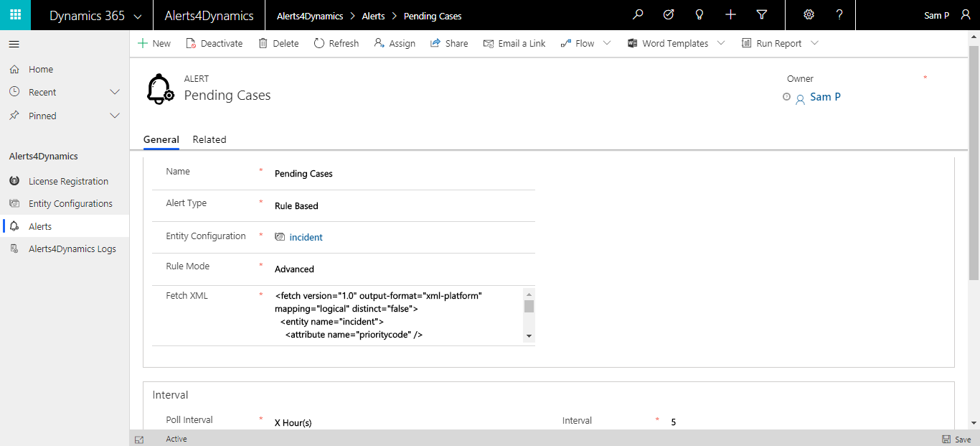This screenshot has height=446, width=980.
Task: Click the help question mark icon
Action: (839, 15)
